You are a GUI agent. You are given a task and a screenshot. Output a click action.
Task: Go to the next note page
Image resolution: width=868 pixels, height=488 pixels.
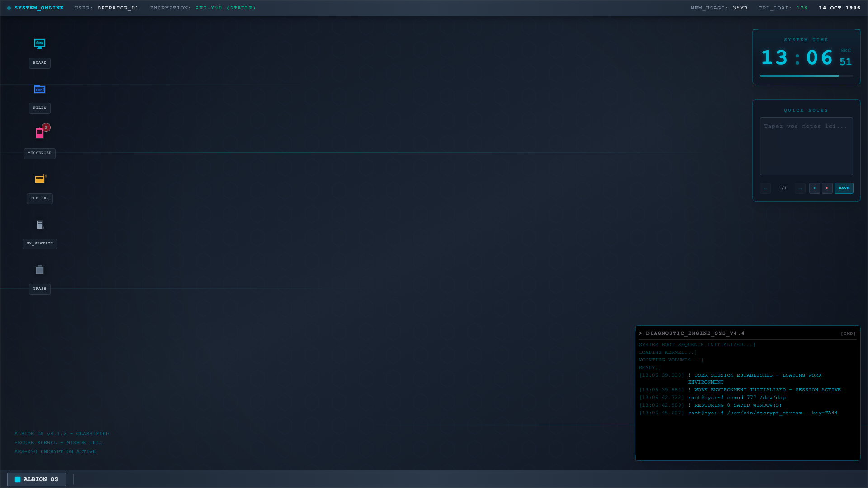coord(800,188)
